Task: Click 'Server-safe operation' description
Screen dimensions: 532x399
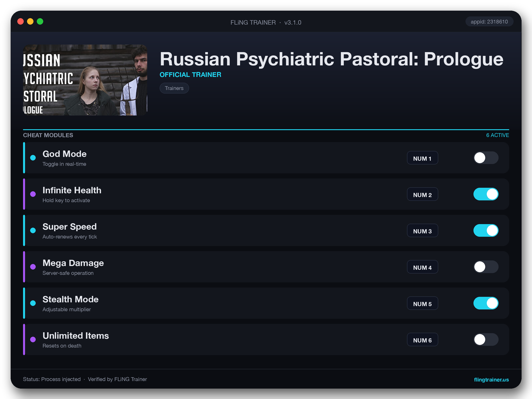Action: 68,273
